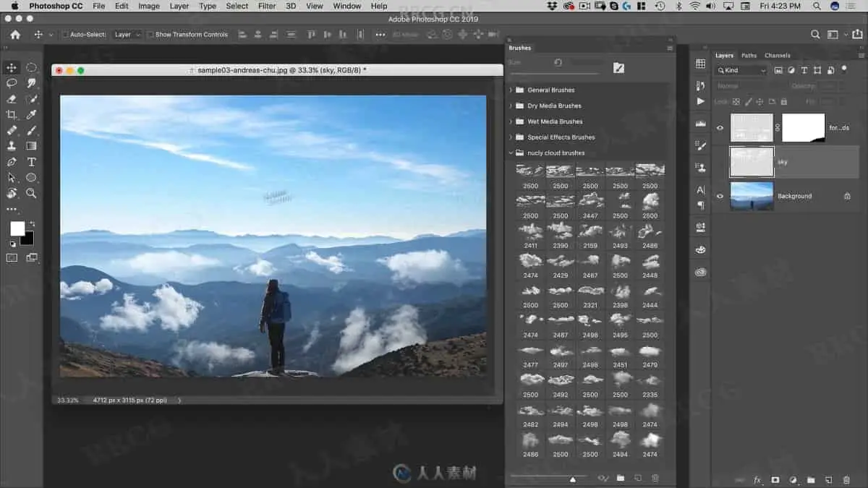Select the Gradient tool
Screen dimensions: 868x488
coord(32,146)
